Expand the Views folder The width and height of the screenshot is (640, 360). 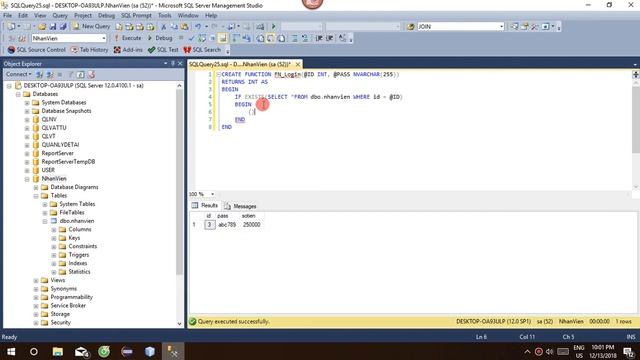(x=36, y=280)
